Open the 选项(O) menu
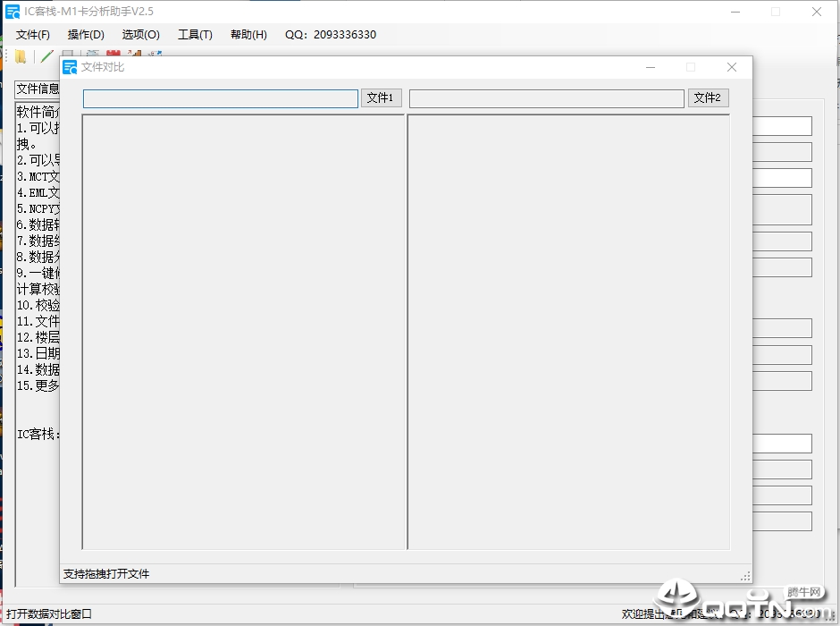Image resolution: width=840 pixels, height=626 pixels. click(x=140, y=35)
